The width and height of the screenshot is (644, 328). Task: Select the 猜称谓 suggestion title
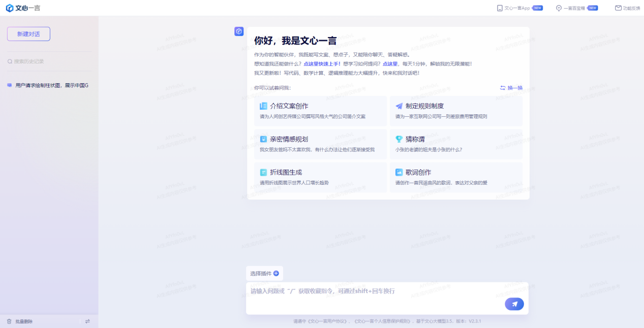click(x=415, y=139)
